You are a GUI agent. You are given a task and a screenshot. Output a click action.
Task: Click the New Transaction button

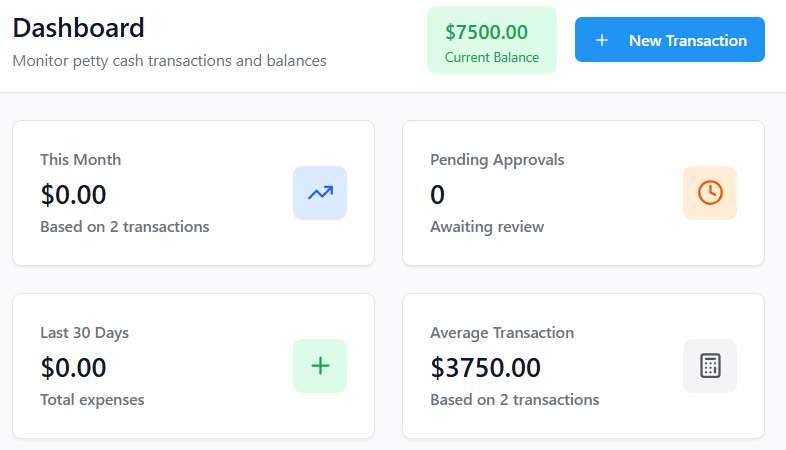669,40
